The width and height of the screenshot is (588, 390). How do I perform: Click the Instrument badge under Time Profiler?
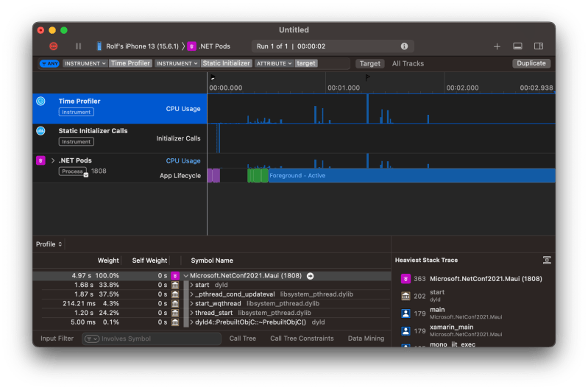tap(76, 112)
